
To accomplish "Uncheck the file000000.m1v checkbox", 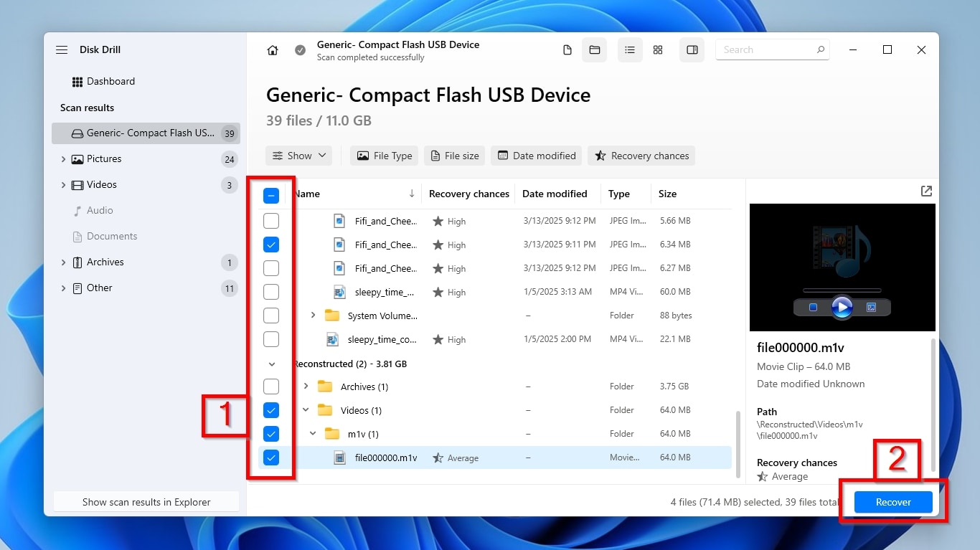I will (271, 457).
